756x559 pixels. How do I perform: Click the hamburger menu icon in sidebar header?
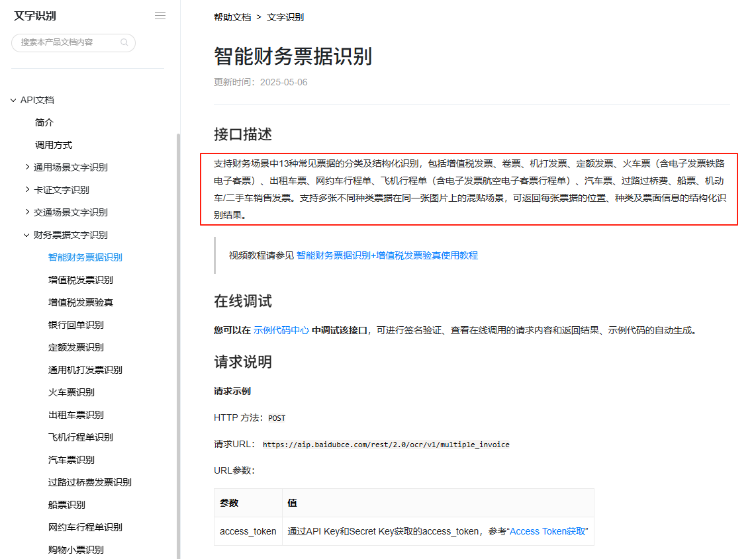point(160,16)
